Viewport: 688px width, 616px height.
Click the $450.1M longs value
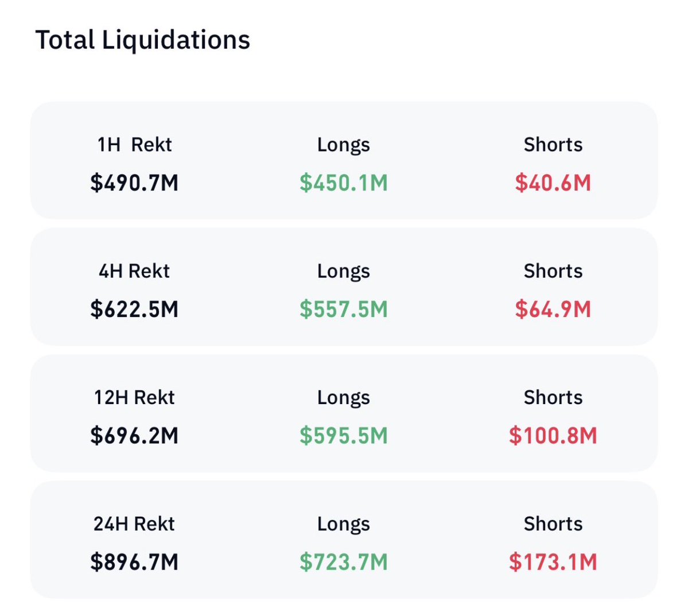tap(344, 183)
